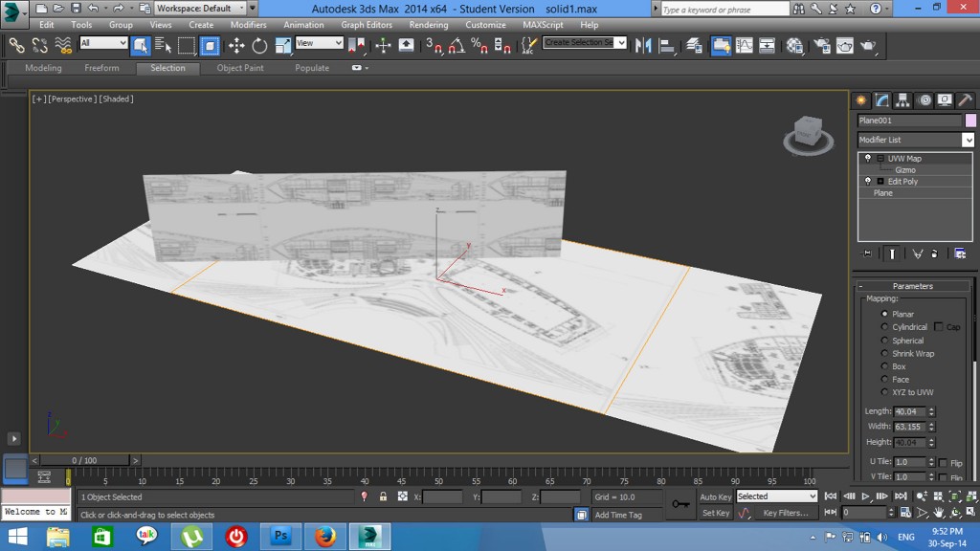Viewport: 980px width, 551px height.
Task: Toggle the 3D Snaps icon
Action: click(x=434, y=45)
